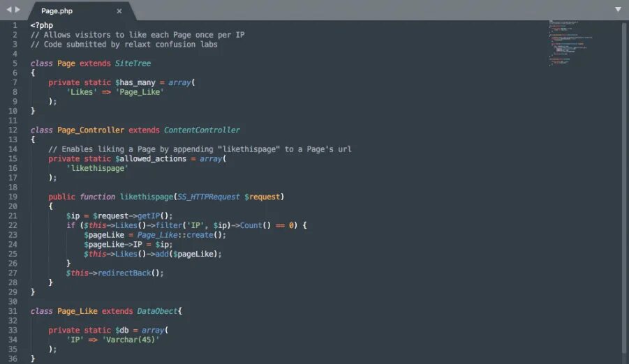Click the 'Likes' string key on line 8
This screenshot has height=364, width=629.
click(82, 92)
